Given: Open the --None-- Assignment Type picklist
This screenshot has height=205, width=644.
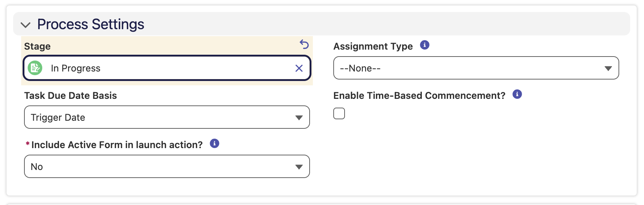Looking at the screenshot, I should click(476, 68).
